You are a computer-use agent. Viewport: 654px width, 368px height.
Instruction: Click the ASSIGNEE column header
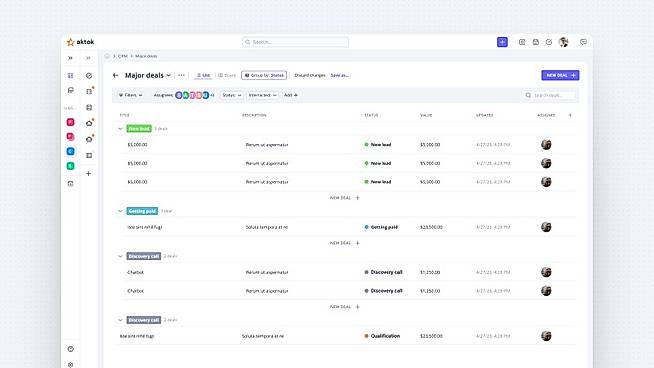[x=546, y=115]
